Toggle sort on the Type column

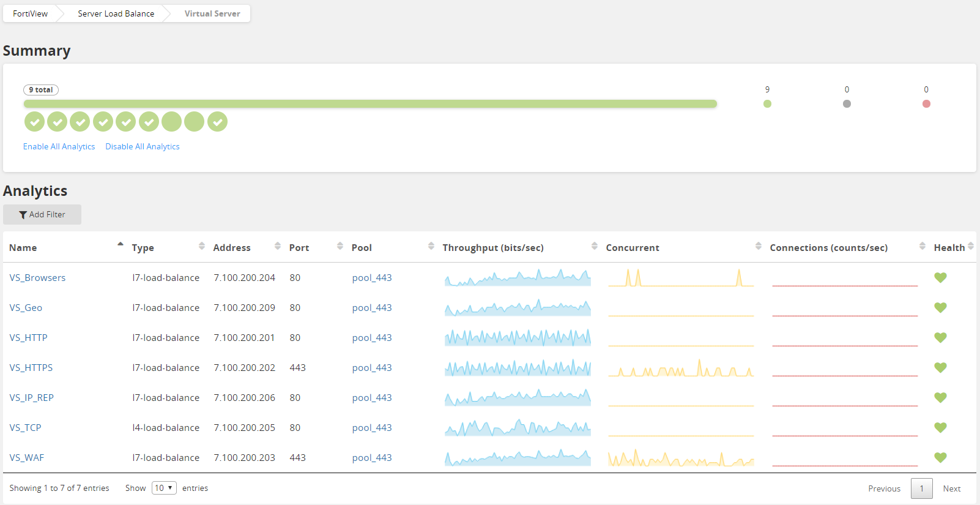[x=201, y=247]
